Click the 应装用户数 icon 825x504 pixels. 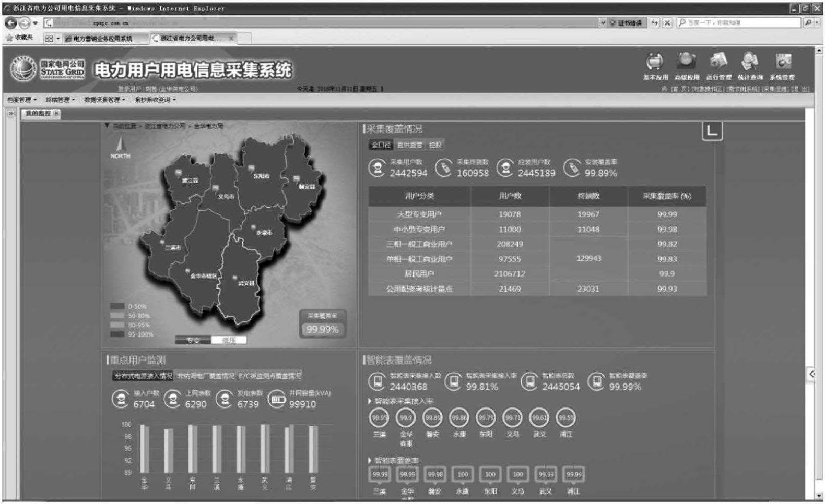[505, 167]
